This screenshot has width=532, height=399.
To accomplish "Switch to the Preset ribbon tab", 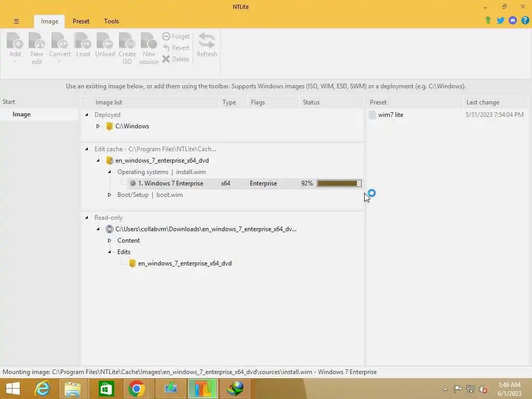I will point(81,21).
